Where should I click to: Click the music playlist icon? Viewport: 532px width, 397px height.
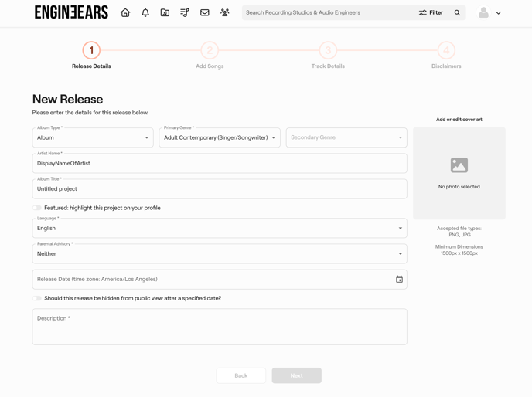coord(185,12)
